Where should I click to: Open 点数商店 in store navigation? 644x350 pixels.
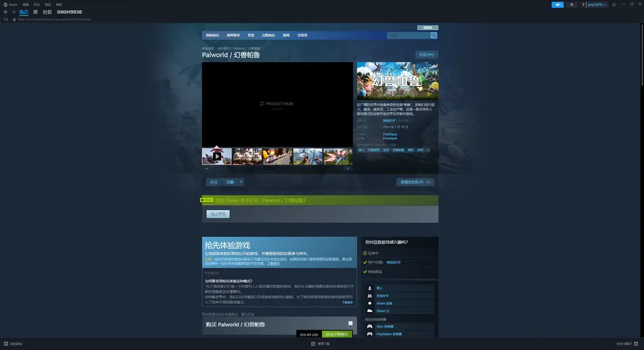tap(268, 35)
